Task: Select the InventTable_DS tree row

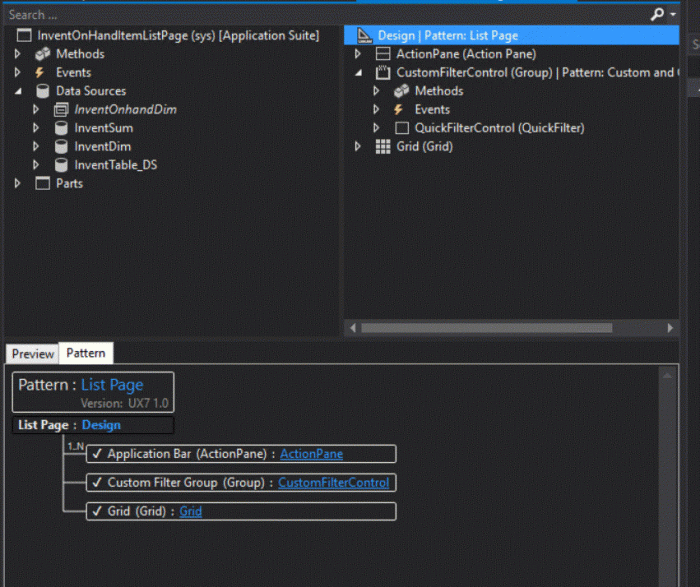Action: (116, 165)
